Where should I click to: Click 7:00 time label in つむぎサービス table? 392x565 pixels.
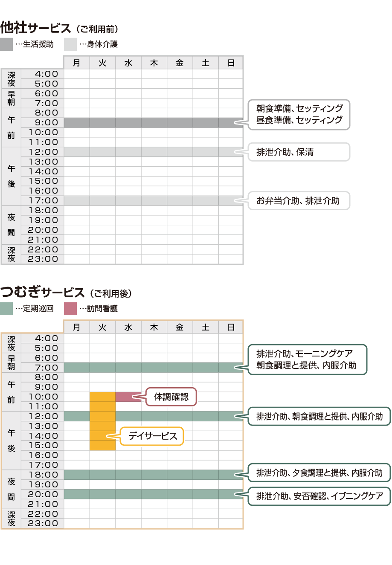(46, 368)
